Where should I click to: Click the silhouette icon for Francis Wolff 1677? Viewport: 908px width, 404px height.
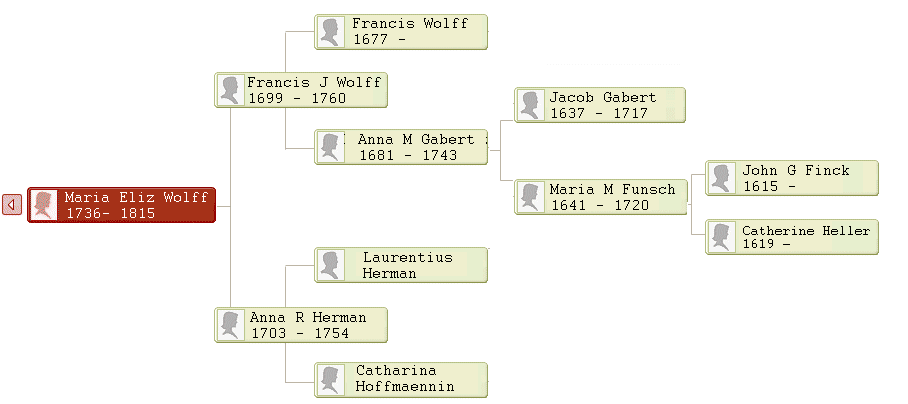click(x=331, y=32)
